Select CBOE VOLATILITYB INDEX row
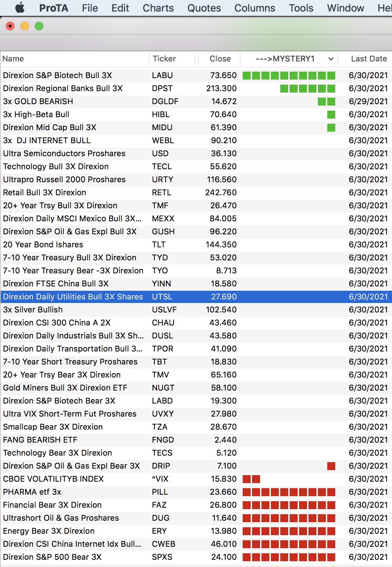This screenshot has height=567, width=392. [x=196, y=479]
